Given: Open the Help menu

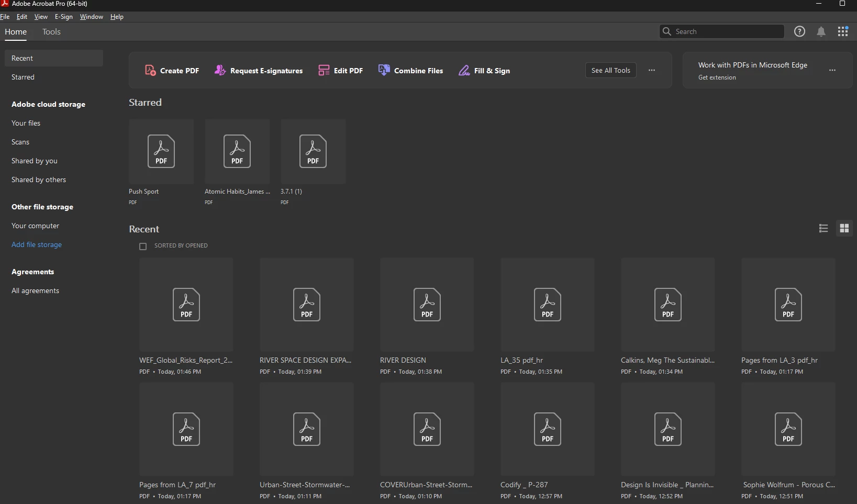Looking at the screenshot, I should coord(117,17).
